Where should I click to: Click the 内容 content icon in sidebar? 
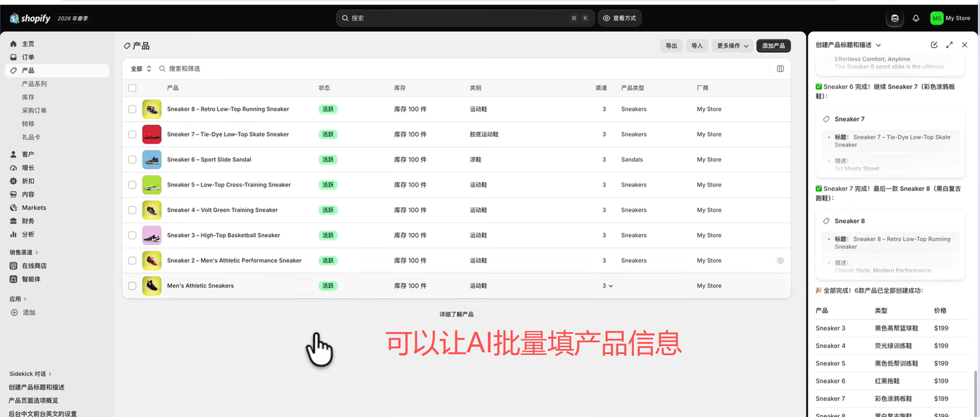coord(13,195)
